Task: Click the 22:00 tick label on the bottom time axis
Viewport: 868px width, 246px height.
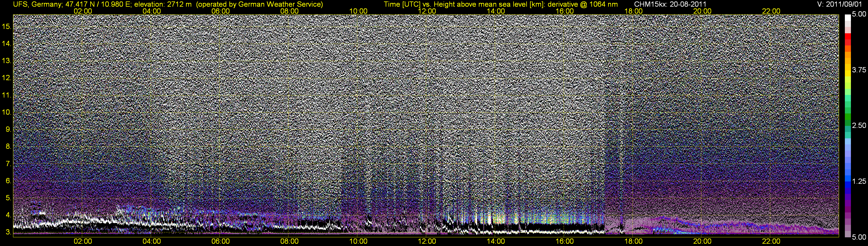Action: point(771,241)
